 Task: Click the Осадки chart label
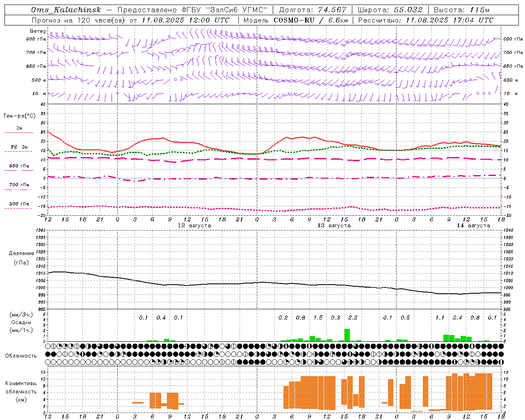(21, 323)
